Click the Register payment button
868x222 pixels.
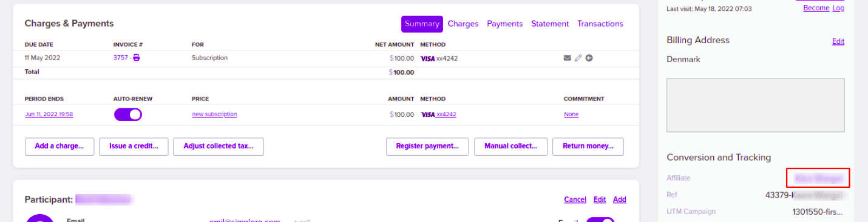coord(427,147)
